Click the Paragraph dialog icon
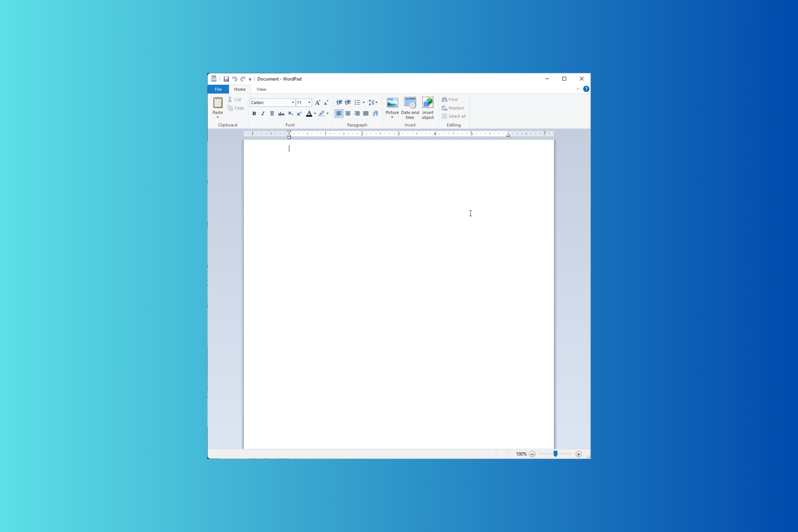 pyautogui.click(x=375, y=114)
